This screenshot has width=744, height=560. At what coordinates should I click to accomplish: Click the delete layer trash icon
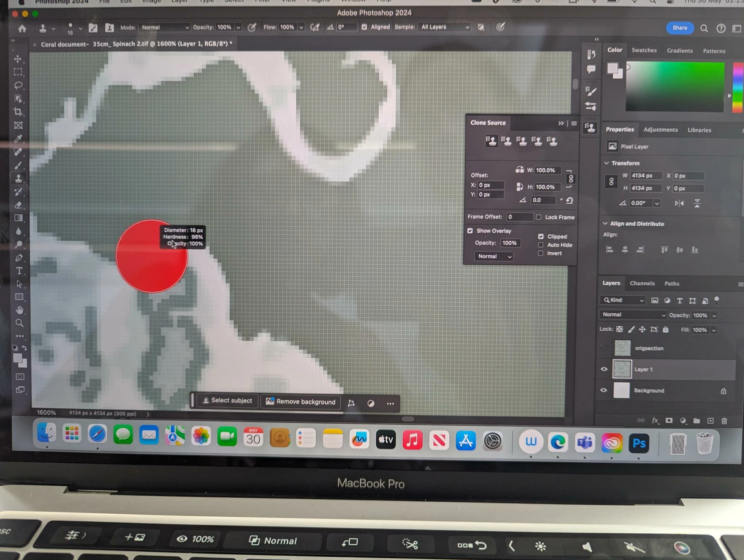[x=724, y=421]
